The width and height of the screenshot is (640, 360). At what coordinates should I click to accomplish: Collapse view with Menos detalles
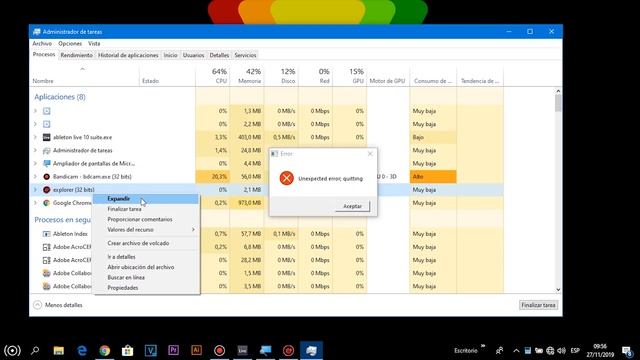pos(58,305)
